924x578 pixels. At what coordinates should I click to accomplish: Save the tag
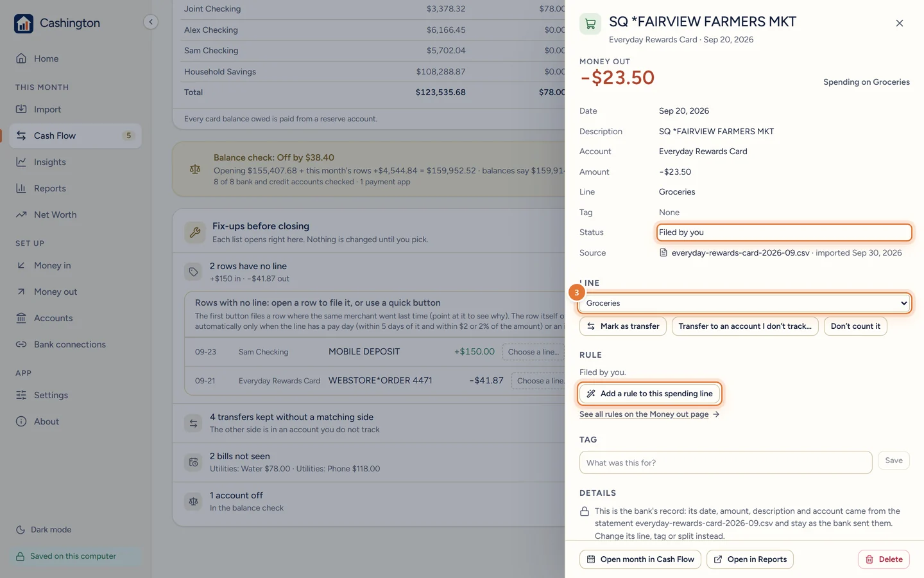(894, 460)
